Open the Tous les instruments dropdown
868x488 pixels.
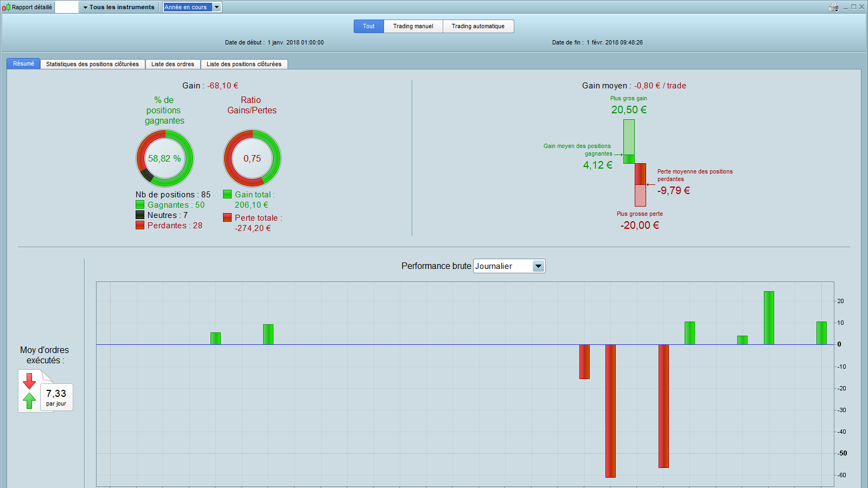119,7
